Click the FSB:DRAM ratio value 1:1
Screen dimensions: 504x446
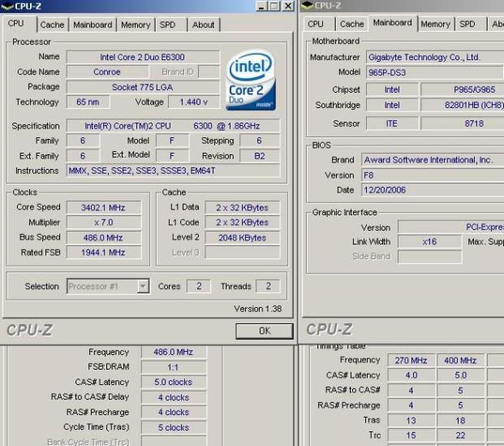click(173, 367)
